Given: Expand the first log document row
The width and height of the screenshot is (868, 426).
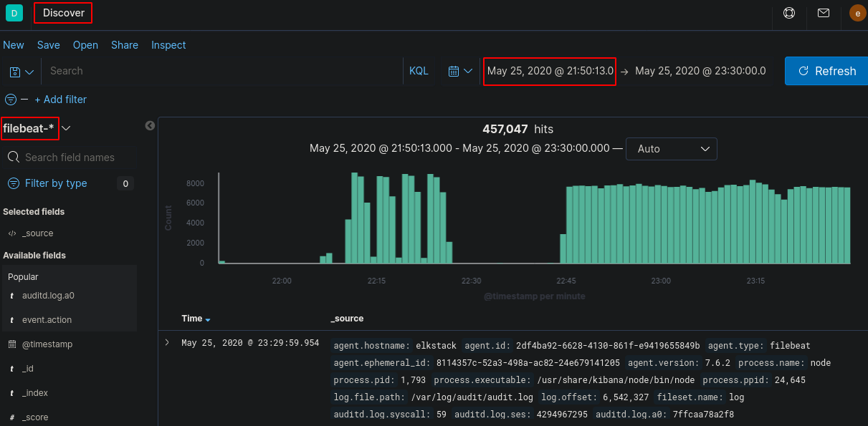Looking at the screenshot, I should [x=167, y=343].
